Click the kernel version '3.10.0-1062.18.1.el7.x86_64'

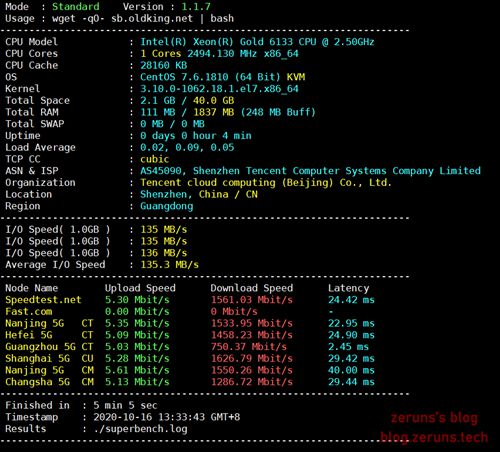click(x=219, y=89)
